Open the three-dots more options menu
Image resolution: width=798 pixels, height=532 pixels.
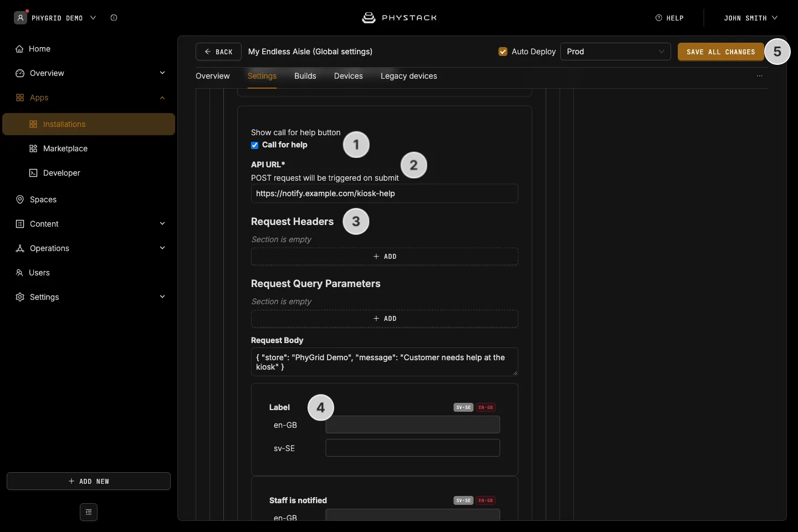coord(760,76)
